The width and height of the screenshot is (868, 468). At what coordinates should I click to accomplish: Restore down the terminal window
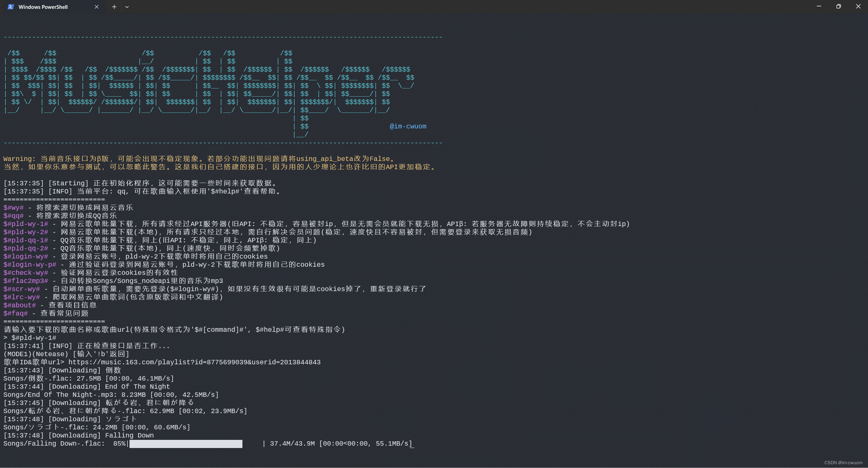[839, 6]
